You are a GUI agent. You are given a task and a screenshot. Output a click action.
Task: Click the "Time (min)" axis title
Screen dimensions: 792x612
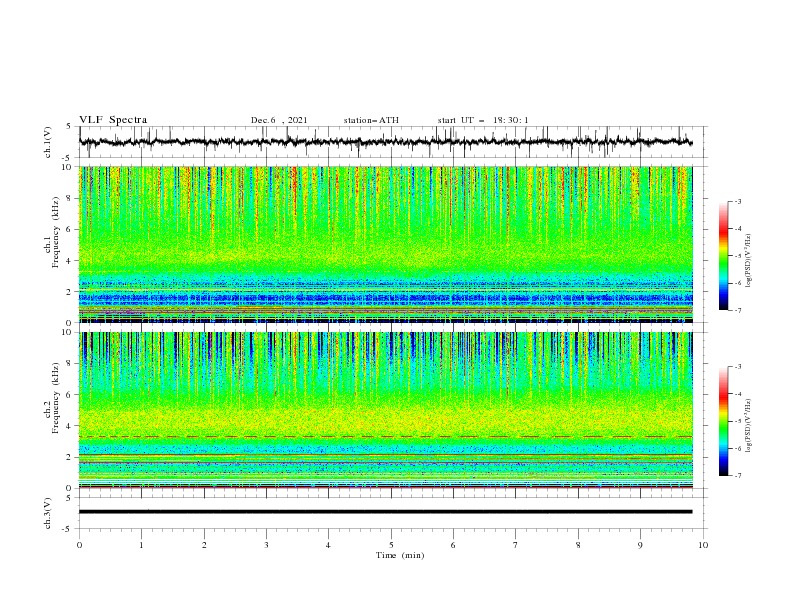click(x=400, y=555)
